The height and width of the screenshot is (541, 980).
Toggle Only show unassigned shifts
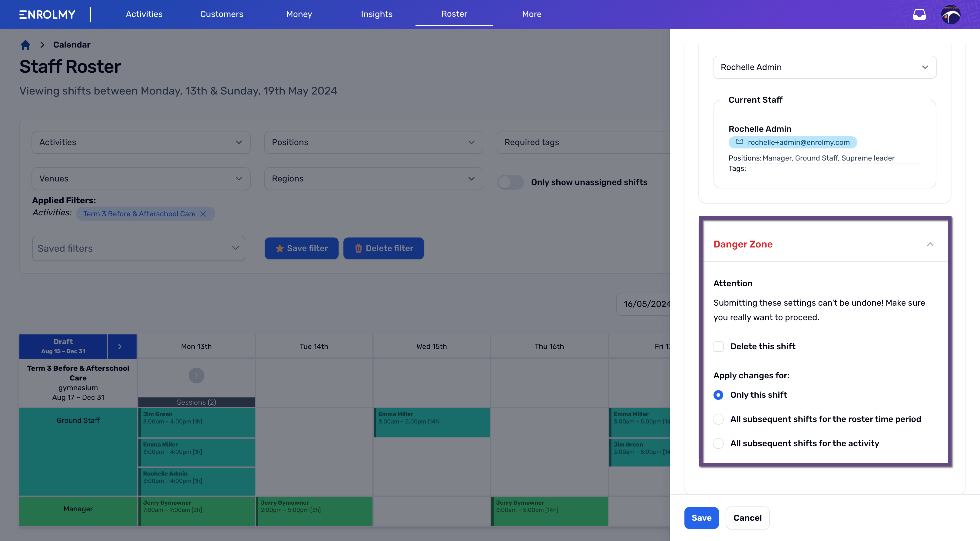[510, 182]
